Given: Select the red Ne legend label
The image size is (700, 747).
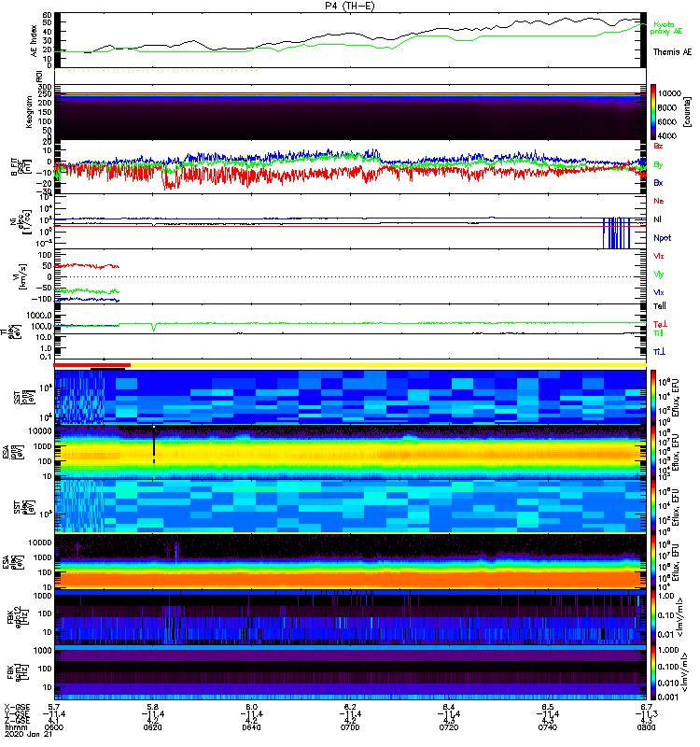Looking at the screenshot, I should tap(659, 201).
